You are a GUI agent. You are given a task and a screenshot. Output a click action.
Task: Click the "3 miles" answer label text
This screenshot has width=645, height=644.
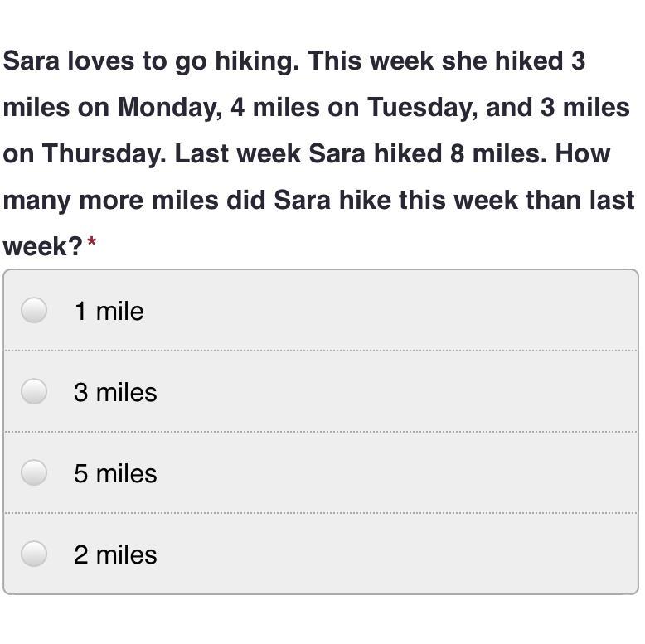(x=115, y=392)
